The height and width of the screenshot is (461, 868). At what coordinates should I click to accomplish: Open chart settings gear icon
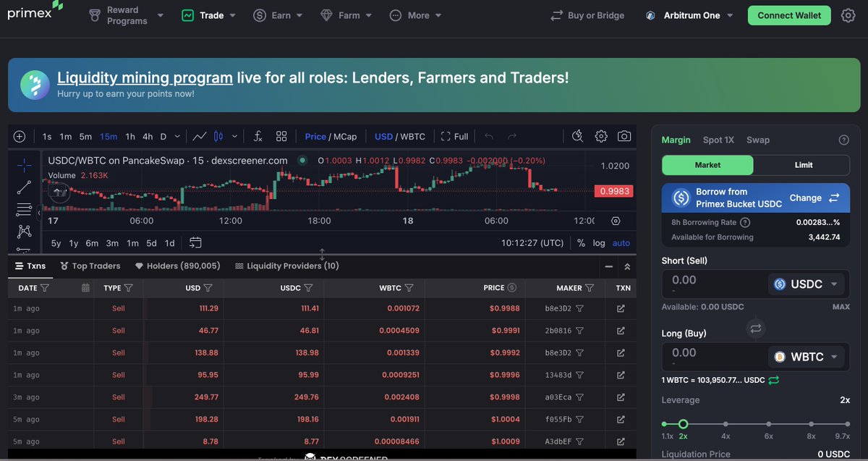coord(601,136)
